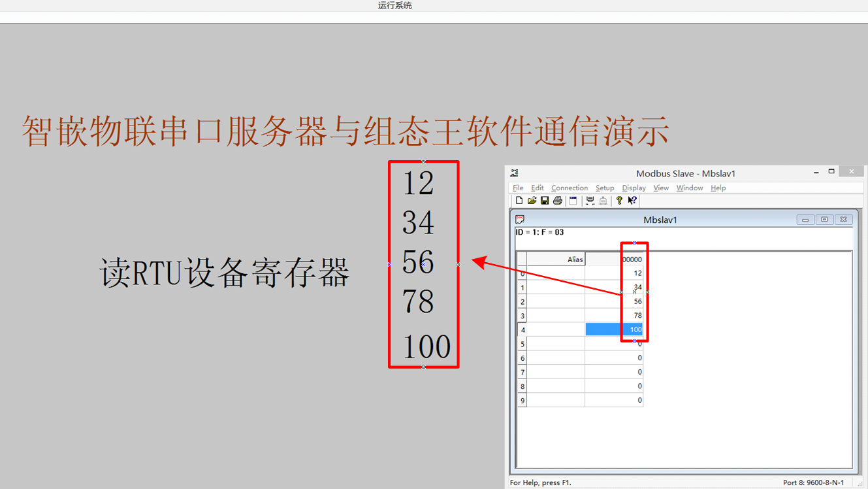Maximize the Mbslav1 child window

point(824,220)
